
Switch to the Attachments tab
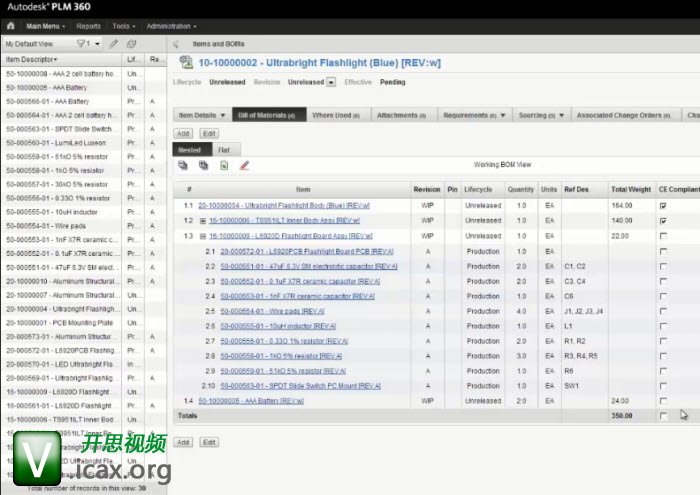(401, 115)
